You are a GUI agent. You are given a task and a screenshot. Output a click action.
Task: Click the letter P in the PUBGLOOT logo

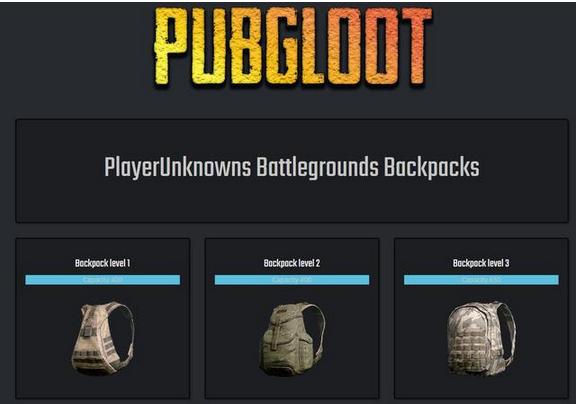tap(171, 46)
